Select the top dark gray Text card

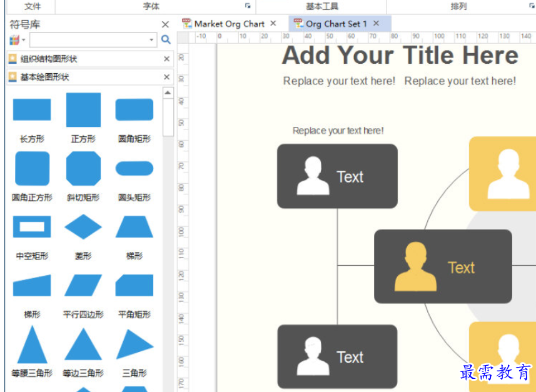click(x=337, y=176)
